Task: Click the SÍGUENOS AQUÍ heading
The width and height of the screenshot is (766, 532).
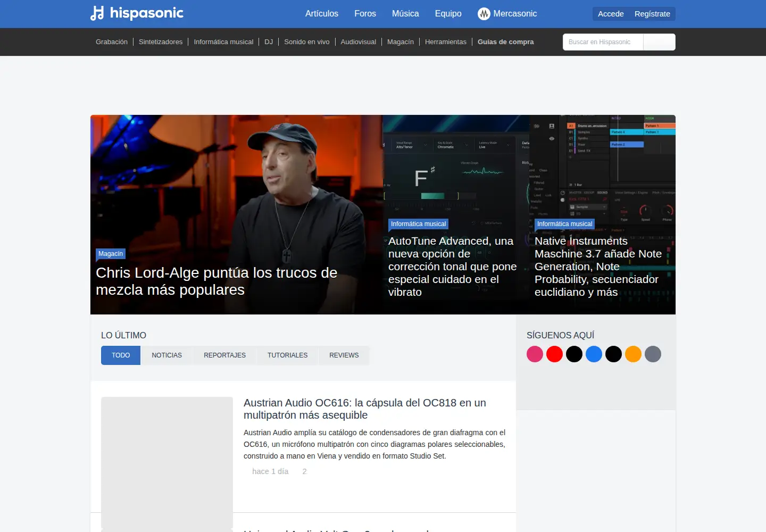Action: pyautogui.click(x=561, y=335)
